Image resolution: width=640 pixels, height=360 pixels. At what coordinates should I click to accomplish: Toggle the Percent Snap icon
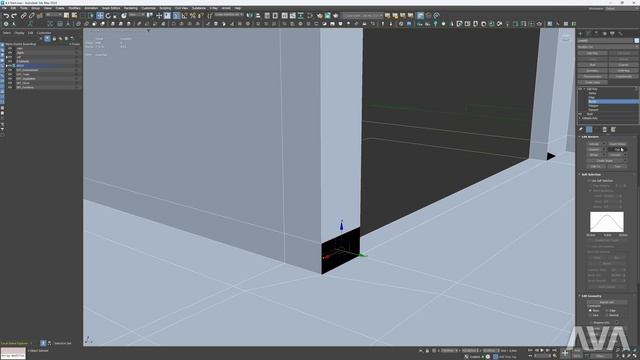point(193,16)
